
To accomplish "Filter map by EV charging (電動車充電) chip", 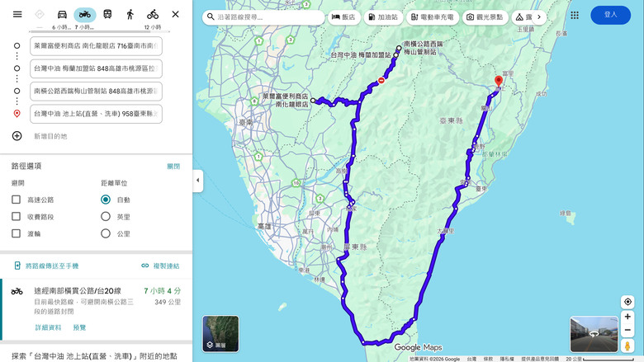I will 432,16.
